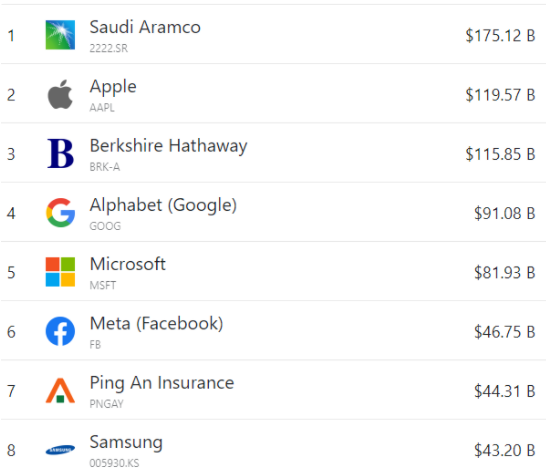Select the Microsoft company name
The height and width of the screenshot is (475, 546).
tap(127, 264)
